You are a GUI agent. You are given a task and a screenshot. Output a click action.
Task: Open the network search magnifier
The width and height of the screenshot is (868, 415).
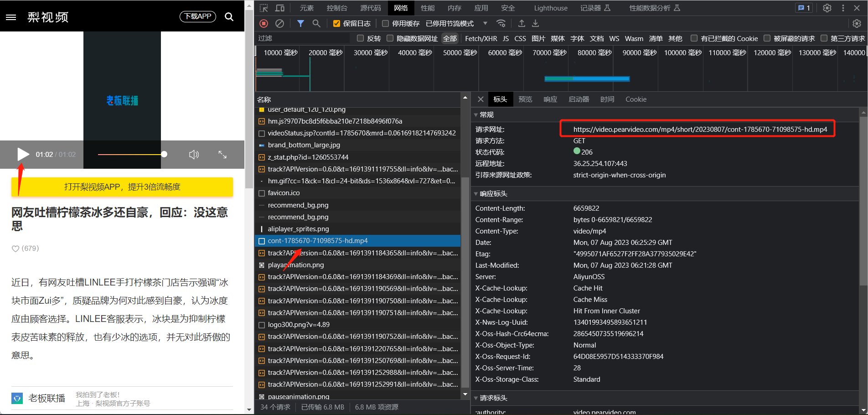tap(316, 23)
